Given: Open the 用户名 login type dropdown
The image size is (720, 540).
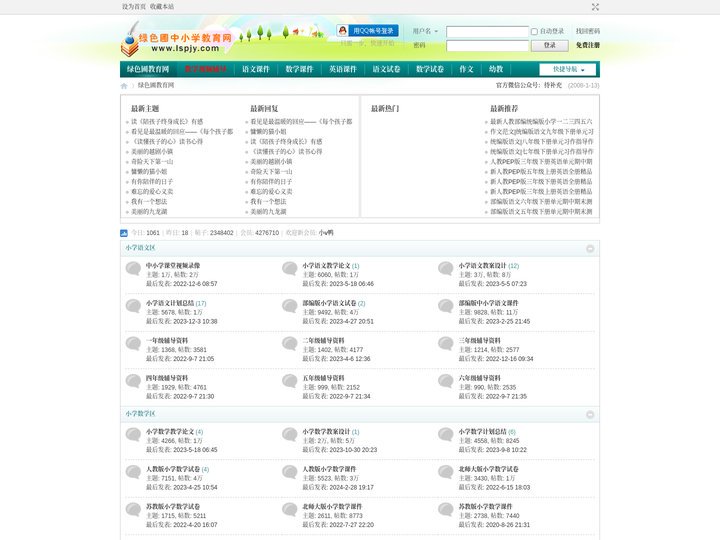Looking at the screenshot, I should (x=425, y=31).
